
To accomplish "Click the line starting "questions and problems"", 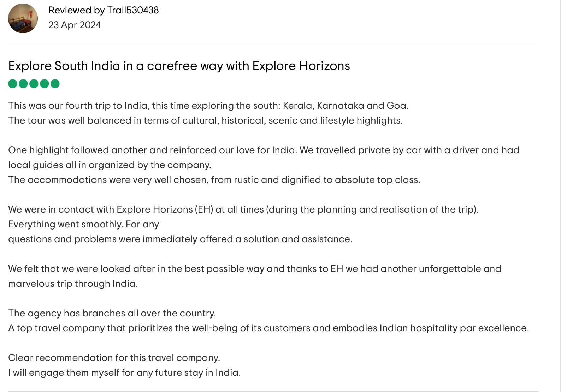I will click(x=180, y=239).
